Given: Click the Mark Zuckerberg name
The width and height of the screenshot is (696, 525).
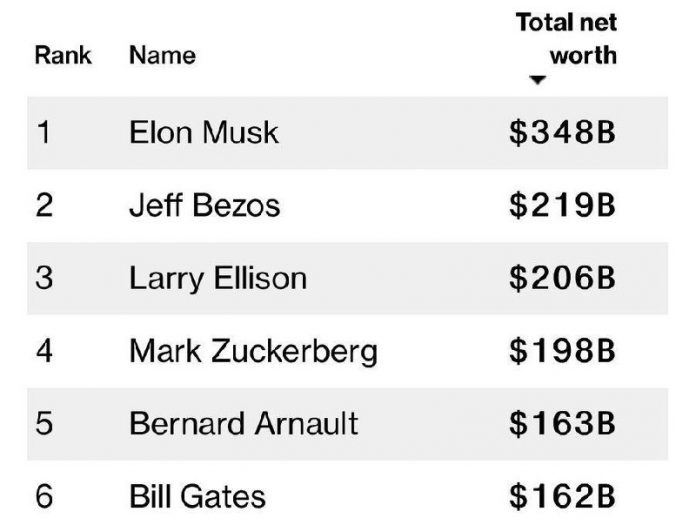Looking at the screenshot, I should click(253, 350).
